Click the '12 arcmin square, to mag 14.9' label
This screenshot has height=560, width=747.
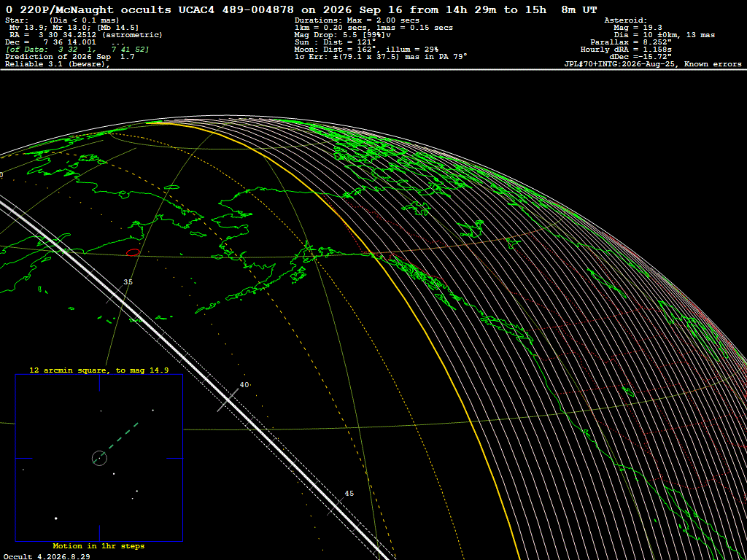click(x=99, y=370)
